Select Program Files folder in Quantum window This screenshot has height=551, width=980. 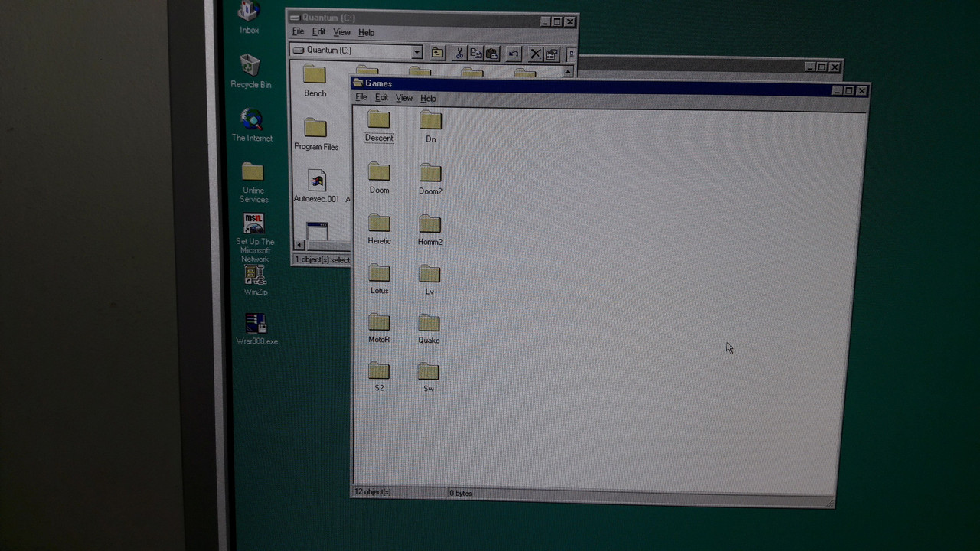coord(315,134)
